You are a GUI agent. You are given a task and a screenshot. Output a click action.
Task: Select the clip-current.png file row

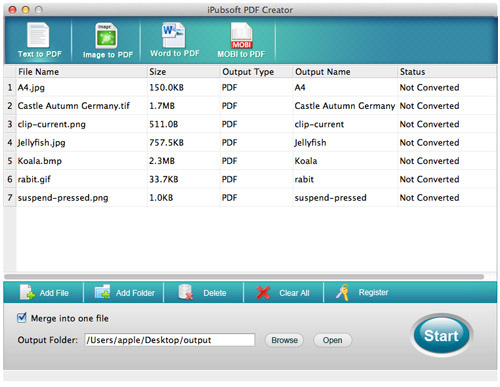(x=250, y=124)
